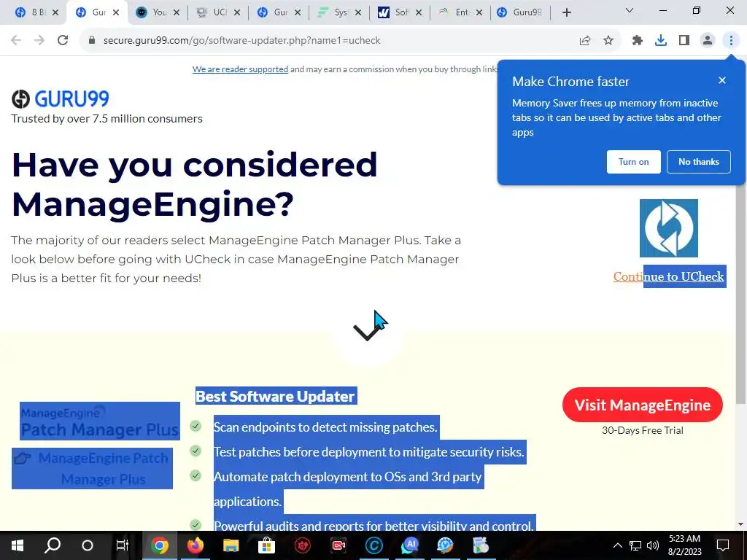The width and height of the screenshot is (747, 560).
Task: Toggle Chrome side panel icon
Action: 684,41
